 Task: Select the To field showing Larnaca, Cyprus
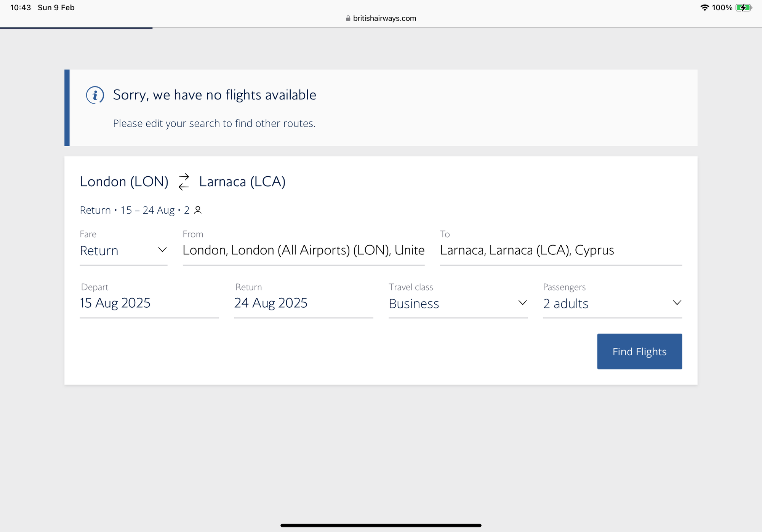[x=560, y=250]
